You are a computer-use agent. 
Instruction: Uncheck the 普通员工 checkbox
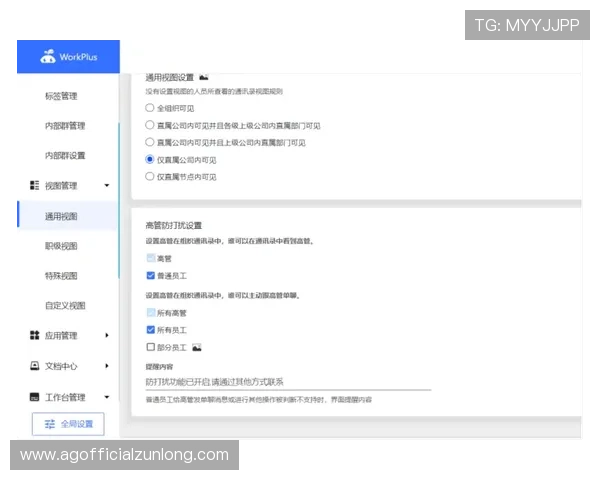pyautogui.click(x=151, y=275)
